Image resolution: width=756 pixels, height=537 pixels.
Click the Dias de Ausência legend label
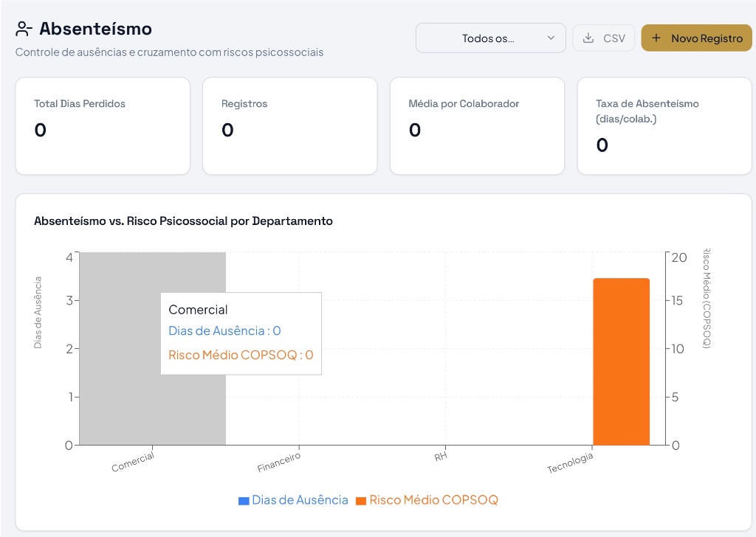point(300,500)
